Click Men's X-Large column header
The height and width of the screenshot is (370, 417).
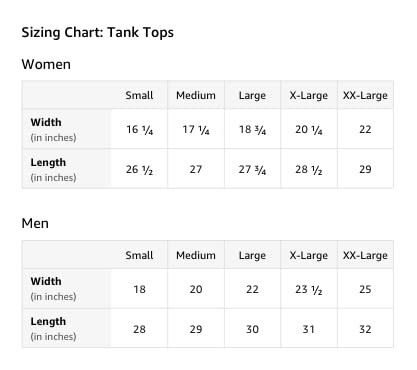[309, 255]
